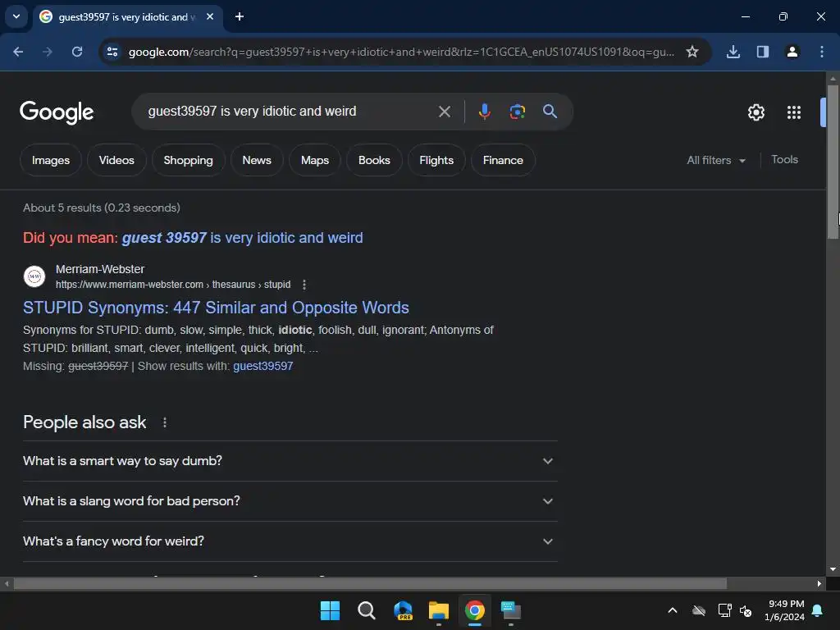Switch to the Images filter
The image size is (840, 630).
(51, 160)
